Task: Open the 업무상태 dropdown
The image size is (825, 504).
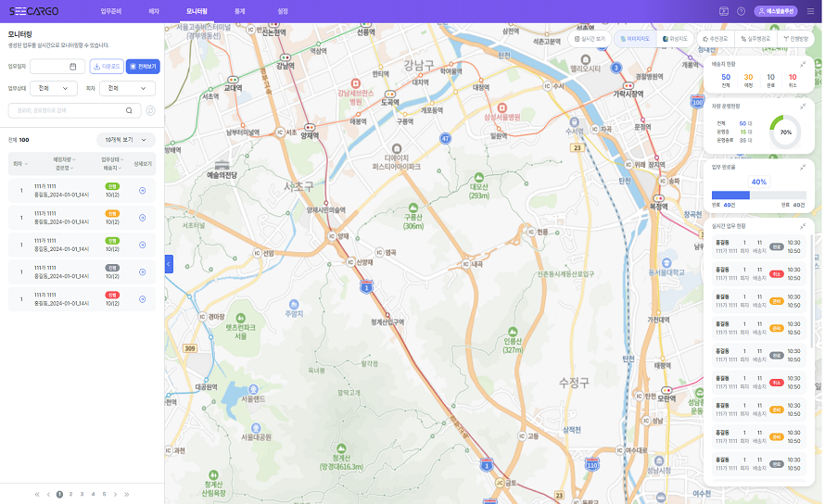Action: pos(53,88)
